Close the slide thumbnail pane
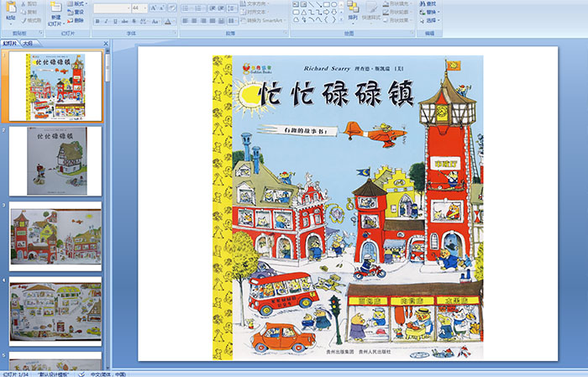The image size is (588, 377). pos(106,44)
